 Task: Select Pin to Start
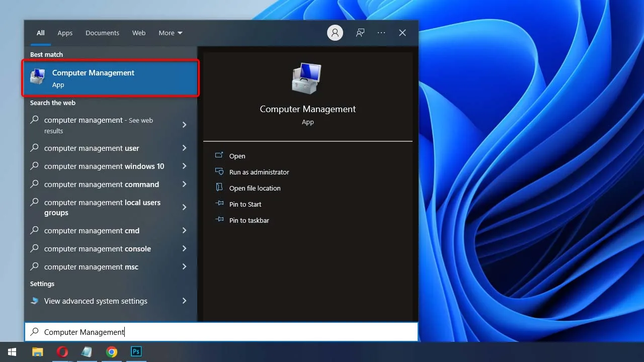point(246,204)
